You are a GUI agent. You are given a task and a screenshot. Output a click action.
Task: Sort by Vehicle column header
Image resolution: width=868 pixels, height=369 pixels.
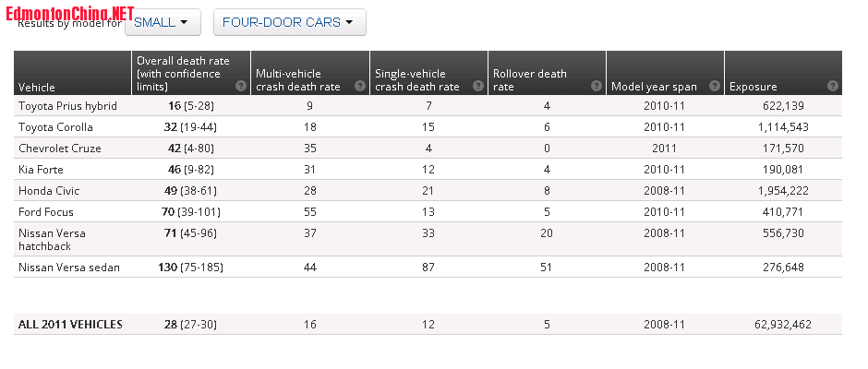(37, 88)
